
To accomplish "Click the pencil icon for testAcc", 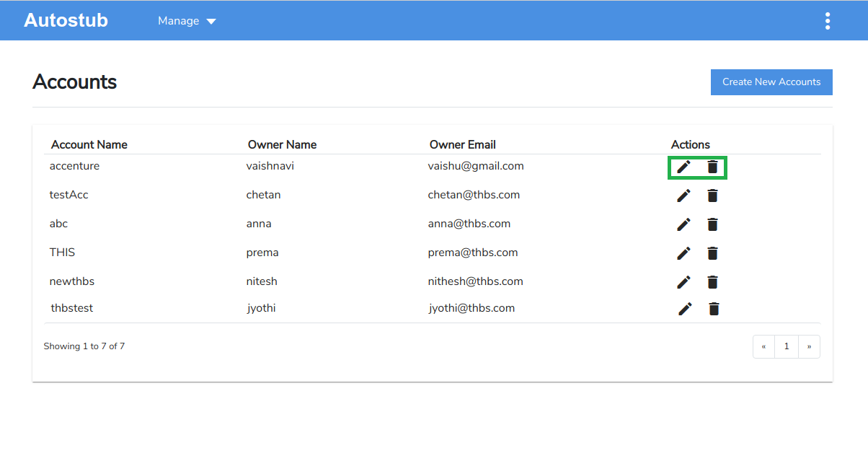I will pos(683,196).
